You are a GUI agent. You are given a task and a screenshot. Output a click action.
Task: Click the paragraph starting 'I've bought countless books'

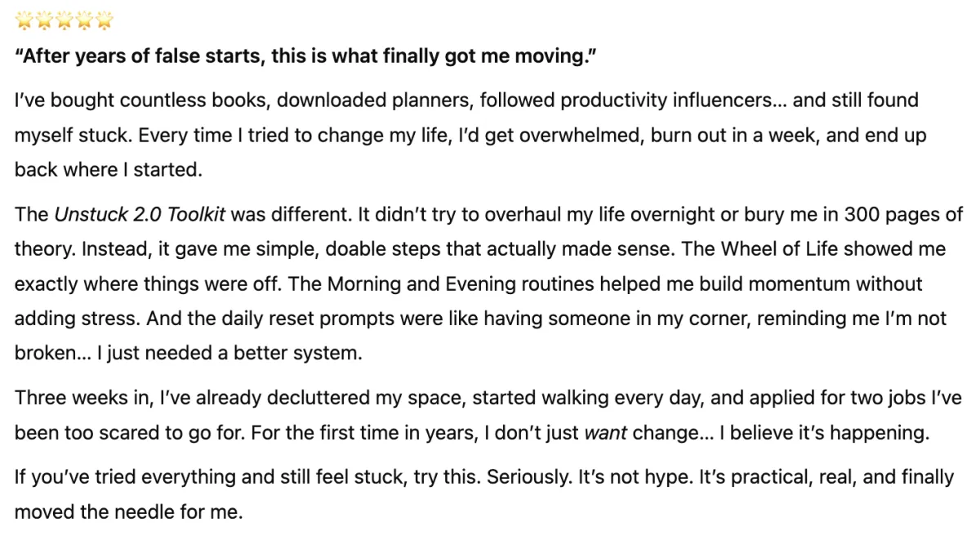[x=470, y=135]
